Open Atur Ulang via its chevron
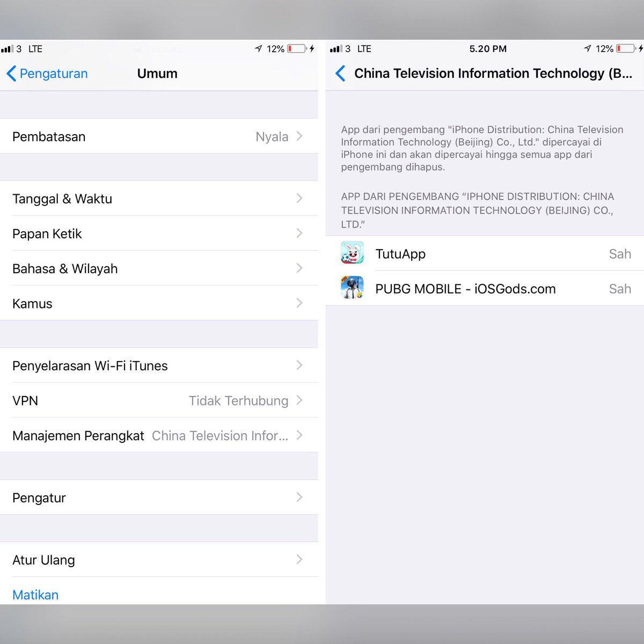 (x=299, y=560)
